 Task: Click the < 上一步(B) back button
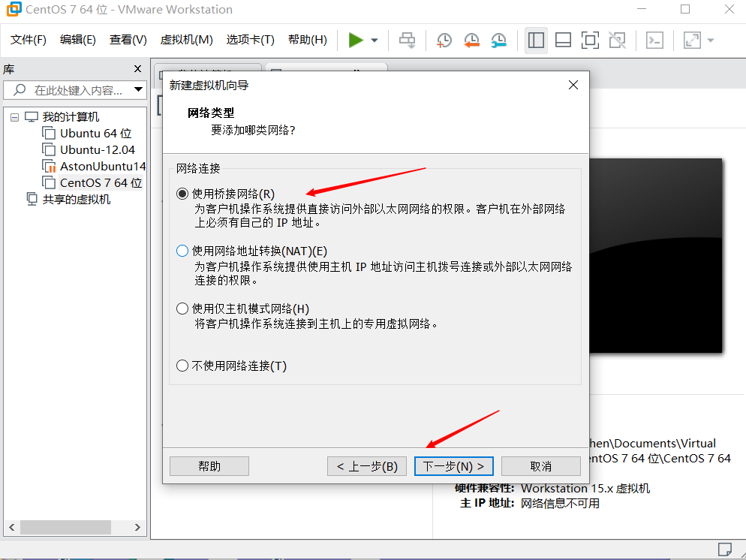pos(367,466)
